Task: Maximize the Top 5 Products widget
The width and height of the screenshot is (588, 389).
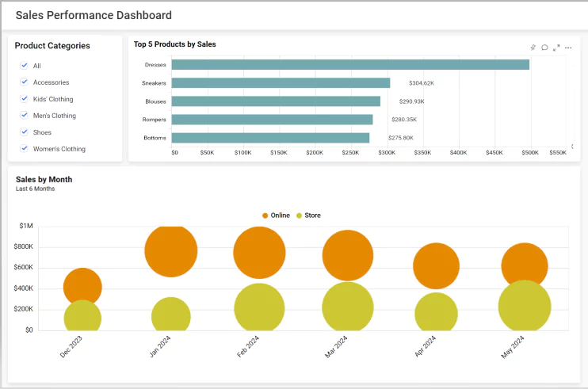Action: (556, 48)
